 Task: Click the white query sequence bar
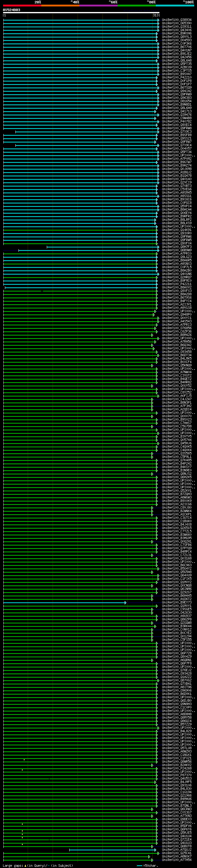tap(81, 12)
